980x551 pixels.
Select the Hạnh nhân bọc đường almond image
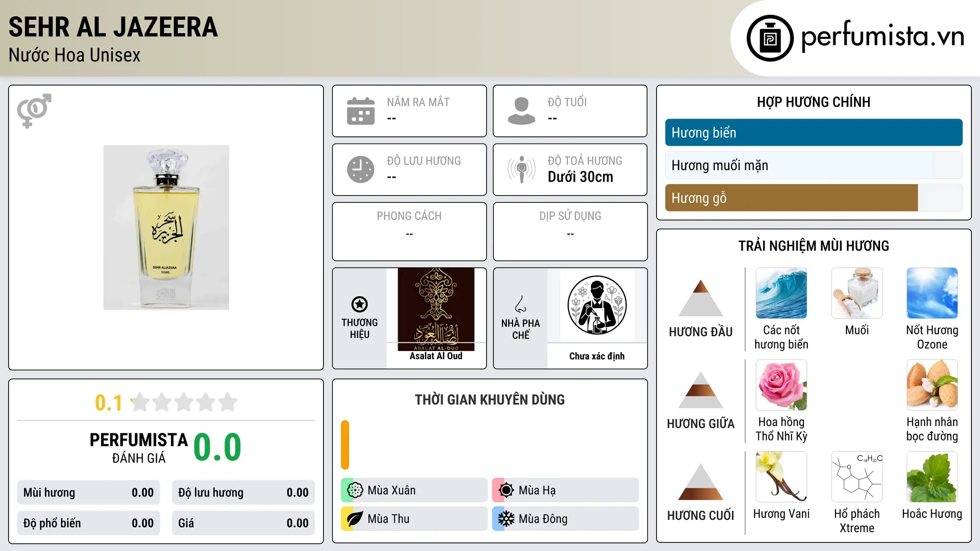tap(932, 385)
